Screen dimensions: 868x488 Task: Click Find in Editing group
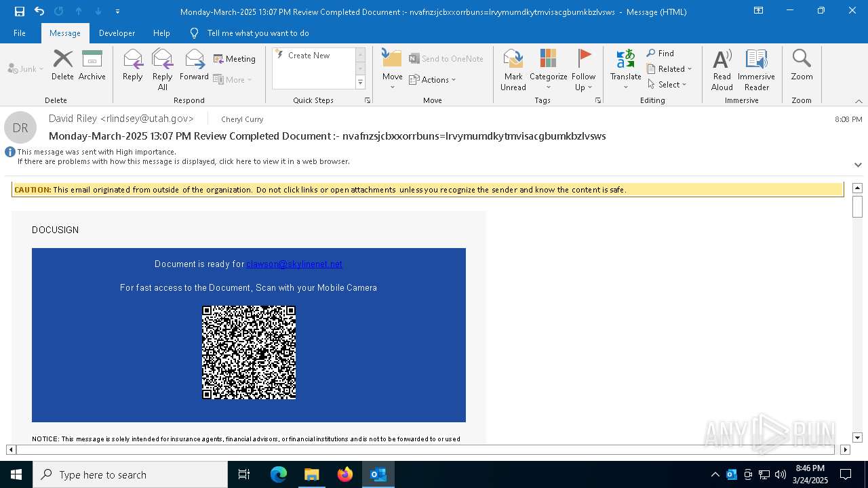tap(660, 53)
